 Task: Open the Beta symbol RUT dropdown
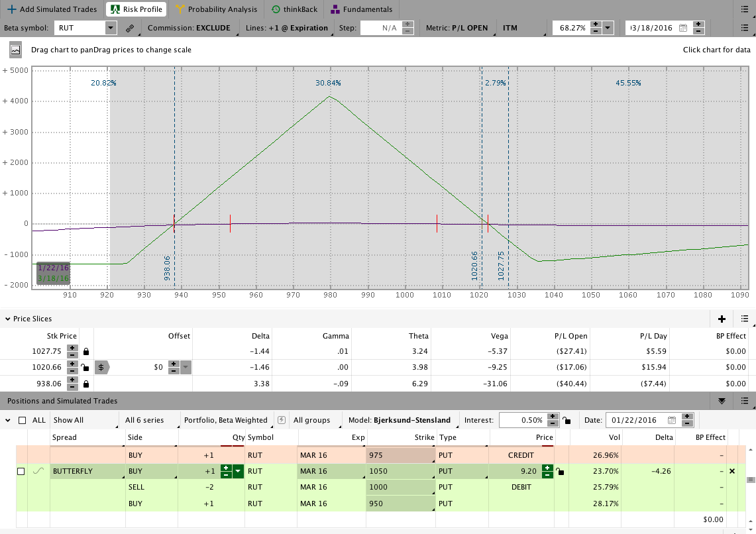tap(111, 28)
